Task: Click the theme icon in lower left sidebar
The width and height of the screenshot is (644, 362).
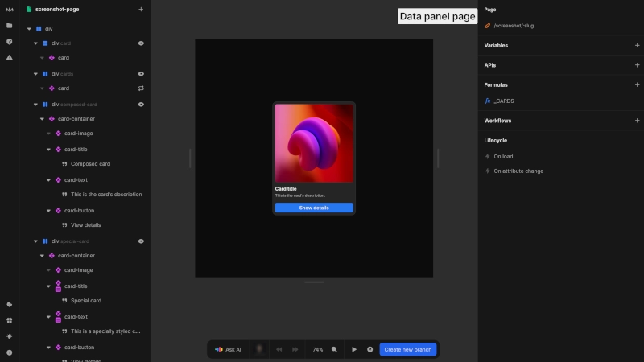Action: 10,305
